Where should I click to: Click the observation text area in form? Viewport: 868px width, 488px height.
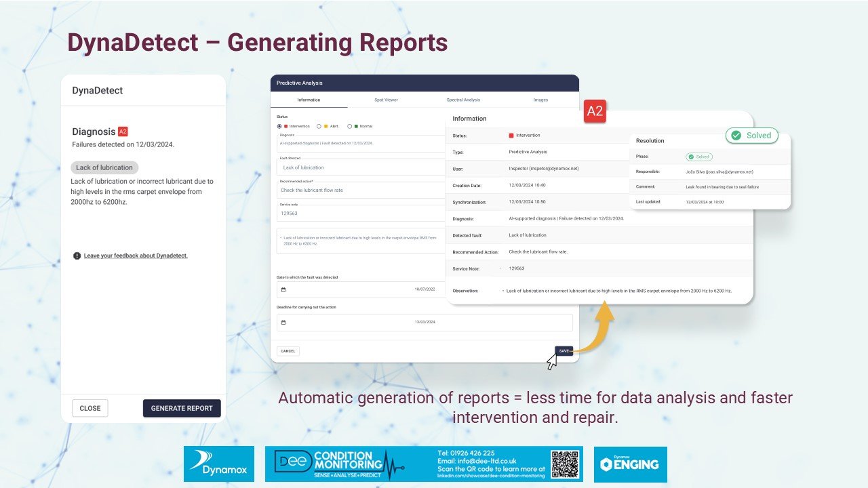(x=361, y=241)
